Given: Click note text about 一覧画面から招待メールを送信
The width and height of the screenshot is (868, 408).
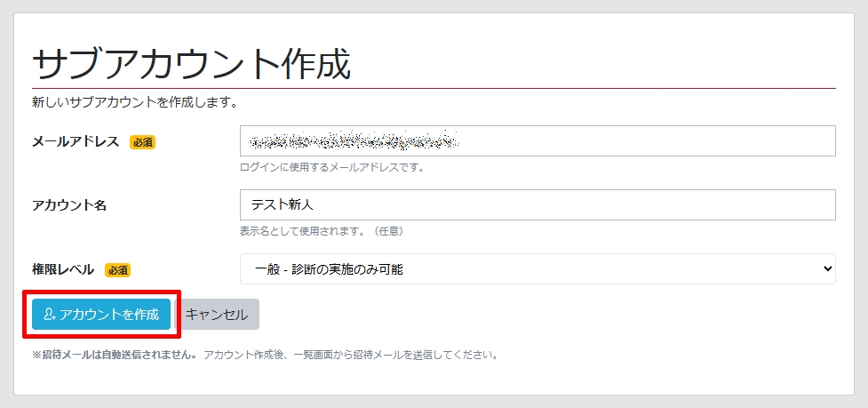Looking at the screenshot, I should point(350,355).
